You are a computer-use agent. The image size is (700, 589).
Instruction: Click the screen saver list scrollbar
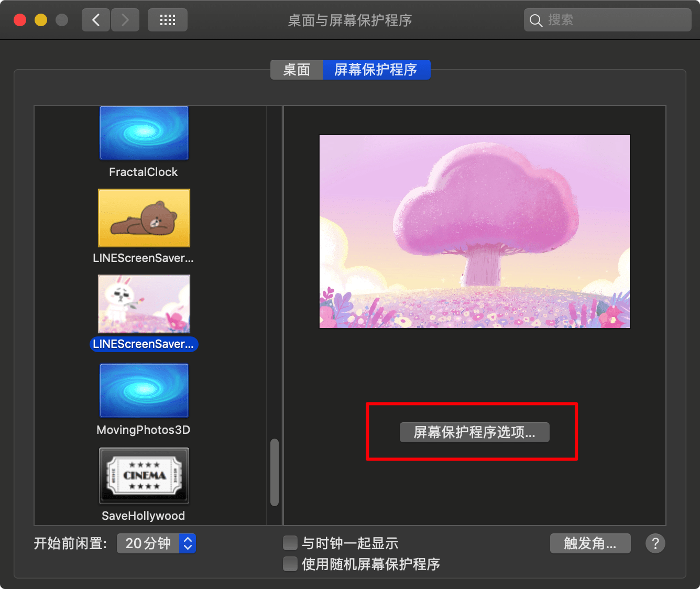[274, 472]
